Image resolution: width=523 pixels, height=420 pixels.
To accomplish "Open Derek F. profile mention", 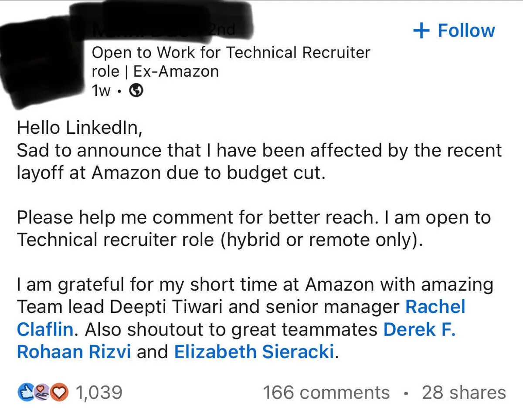I will [419, 329].
